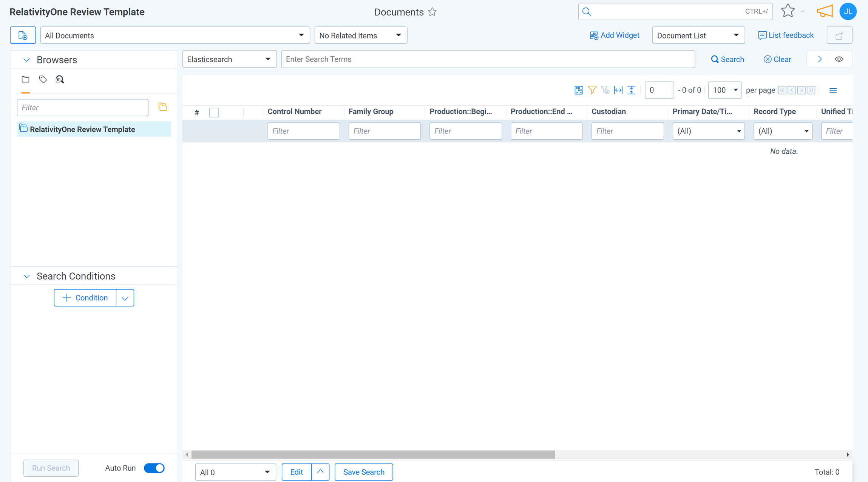Click the new document icon button
868x482 pixels.
(23, 35)
